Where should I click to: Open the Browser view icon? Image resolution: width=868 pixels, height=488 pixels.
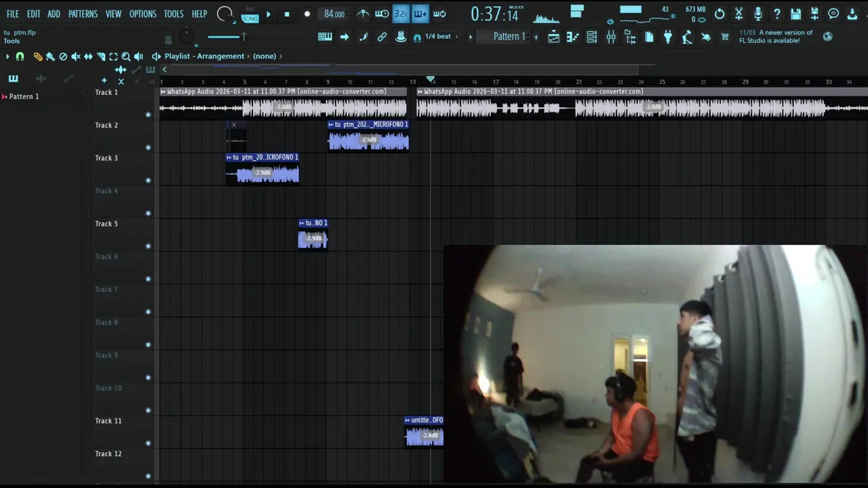coord(630,37)
